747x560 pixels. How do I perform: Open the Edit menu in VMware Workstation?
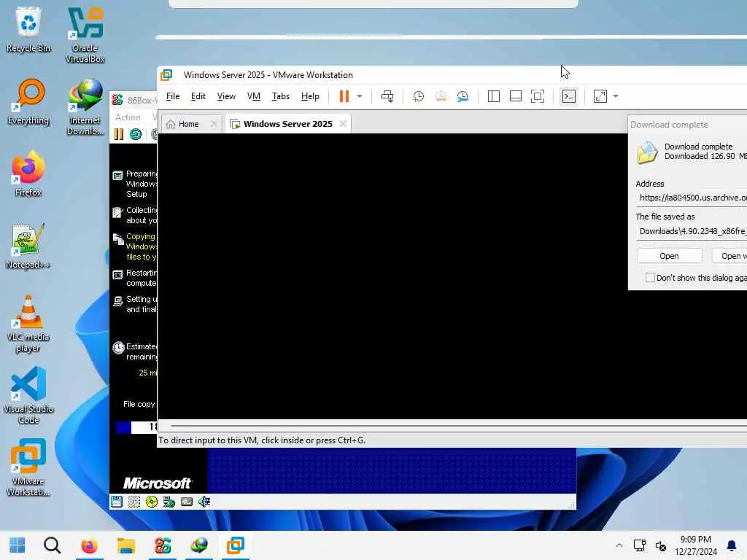pos(198,96)
